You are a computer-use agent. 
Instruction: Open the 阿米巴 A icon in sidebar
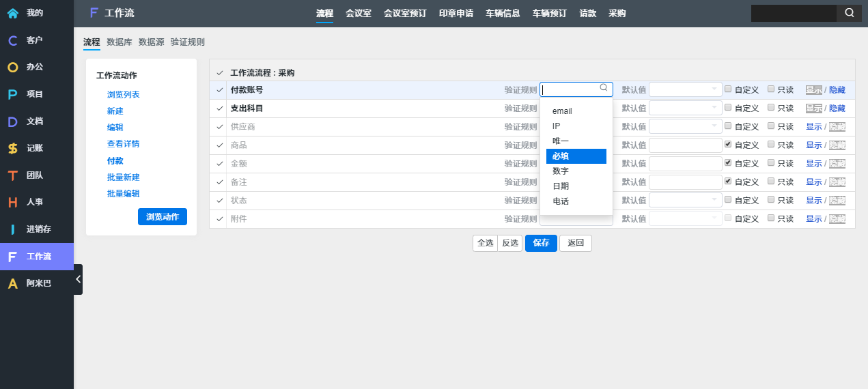12,283
